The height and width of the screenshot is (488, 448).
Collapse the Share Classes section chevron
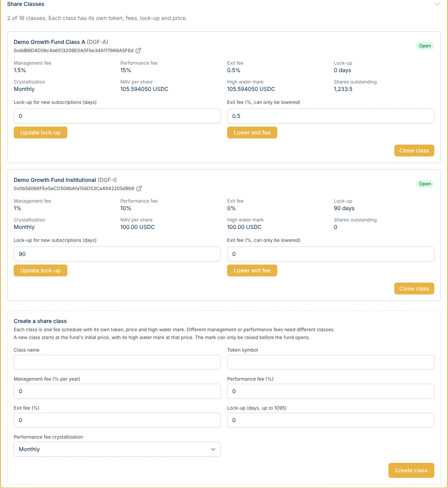point(437,4)
